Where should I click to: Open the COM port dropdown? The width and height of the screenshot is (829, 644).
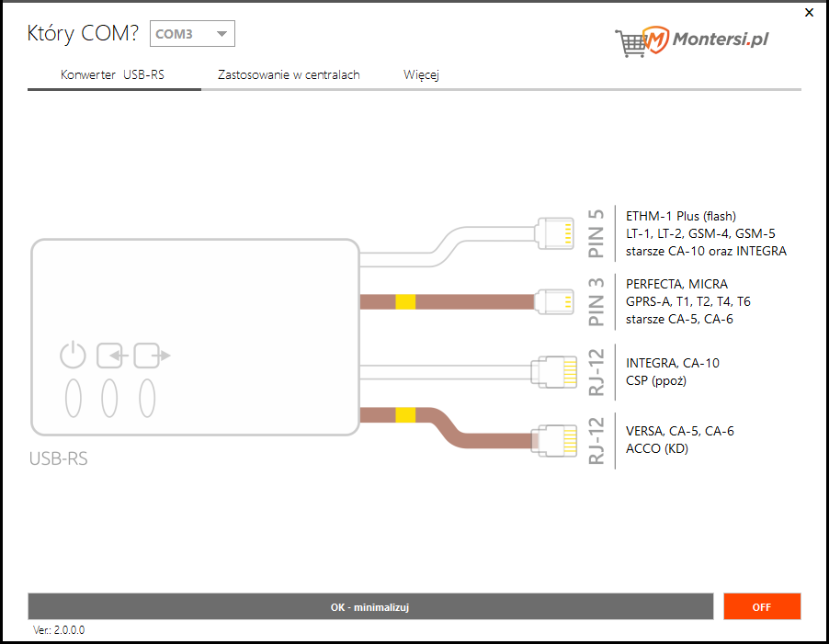[192, 34]
